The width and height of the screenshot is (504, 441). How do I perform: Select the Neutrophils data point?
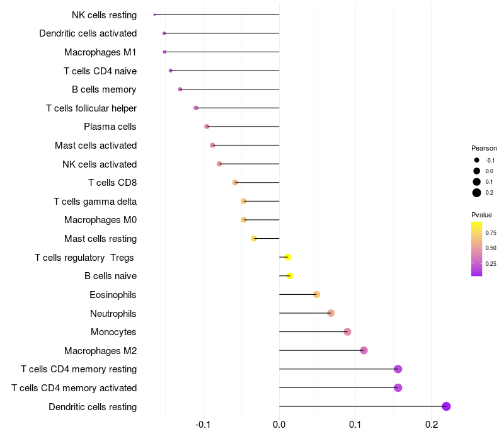(331, 313)
